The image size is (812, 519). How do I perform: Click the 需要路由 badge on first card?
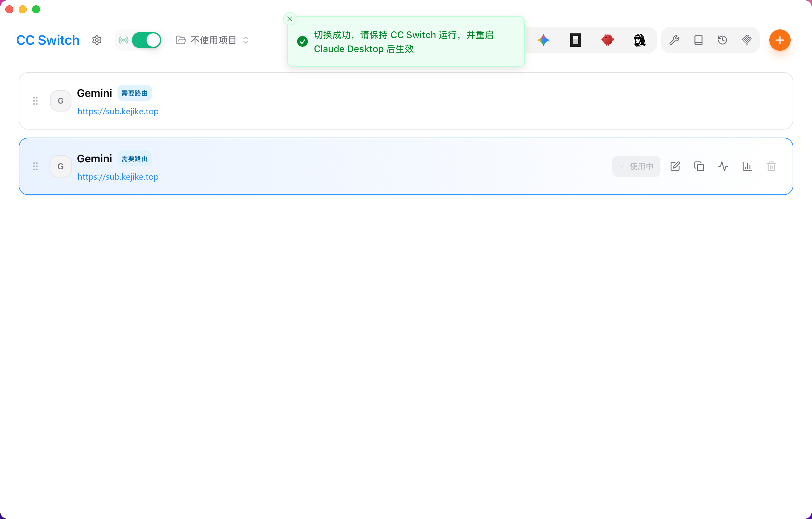[135, 93]
